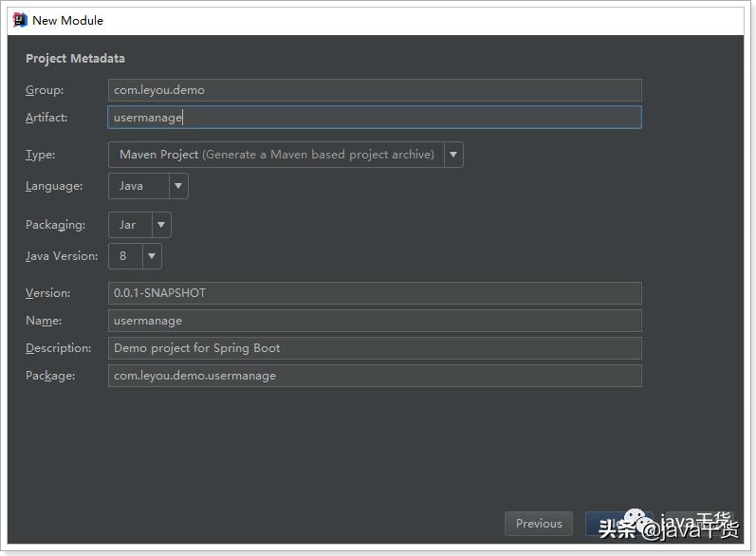Click the Java language combo box

coord(148,186)
